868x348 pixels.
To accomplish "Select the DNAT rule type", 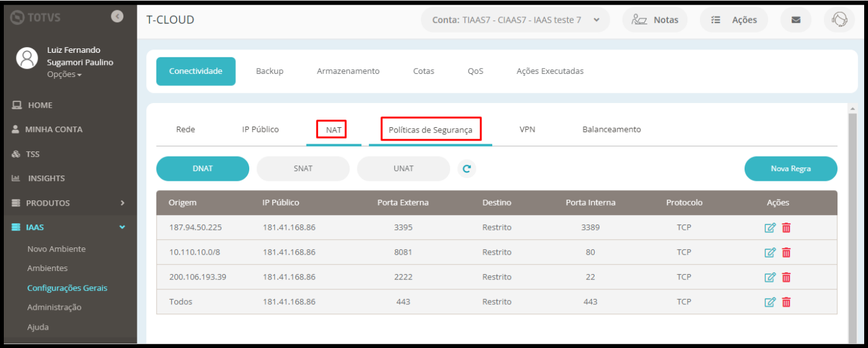I will (203, 169).
